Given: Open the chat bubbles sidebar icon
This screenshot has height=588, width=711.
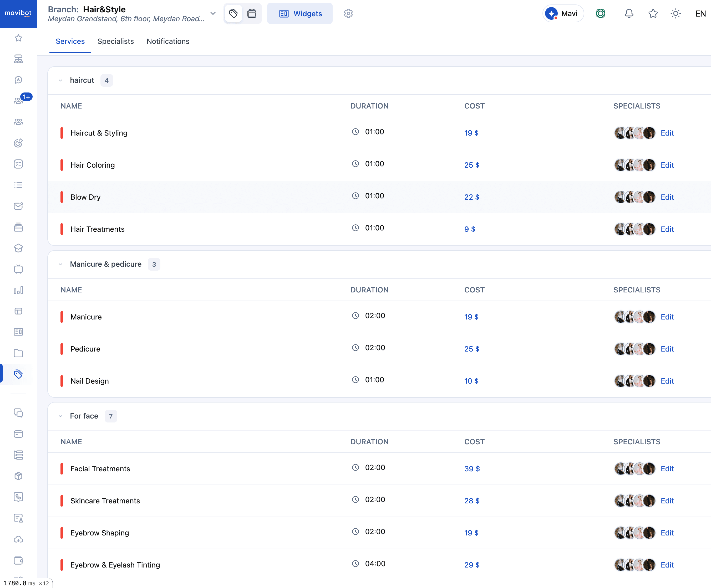Looking at the screenshot, I should [x=18, y=413].
